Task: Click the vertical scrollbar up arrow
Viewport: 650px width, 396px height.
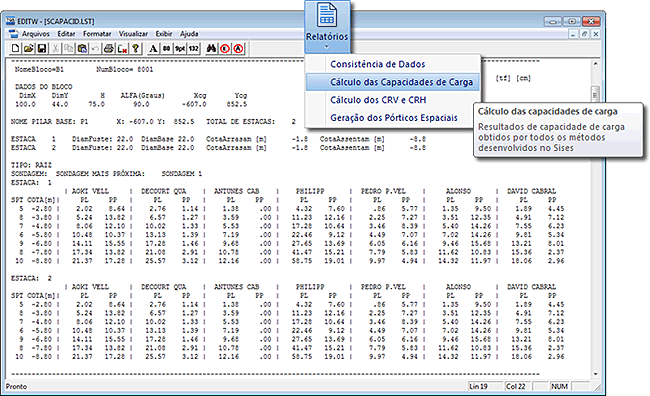Action: [x=595, y=64]
